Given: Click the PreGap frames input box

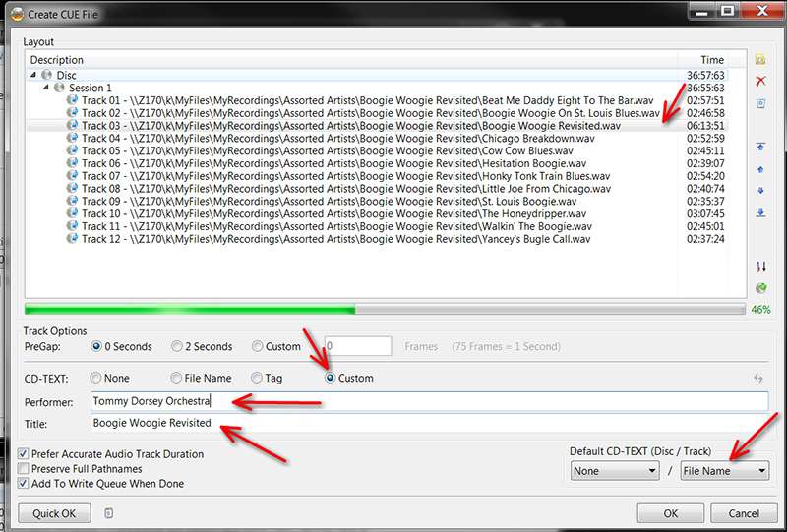Looking at the screenshot, I should coord(358,346).
